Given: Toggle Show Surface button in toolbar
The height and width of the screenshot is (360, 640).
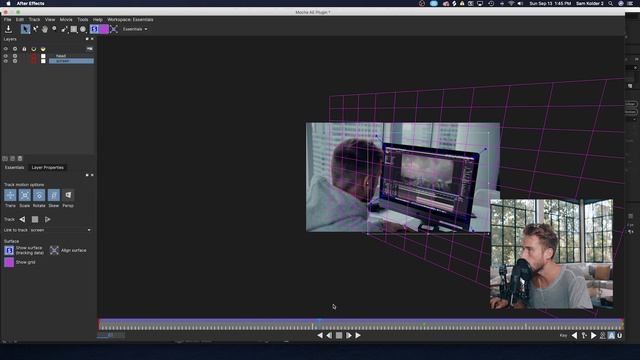Looking at the screenshot, I should (x=94, y=29).
